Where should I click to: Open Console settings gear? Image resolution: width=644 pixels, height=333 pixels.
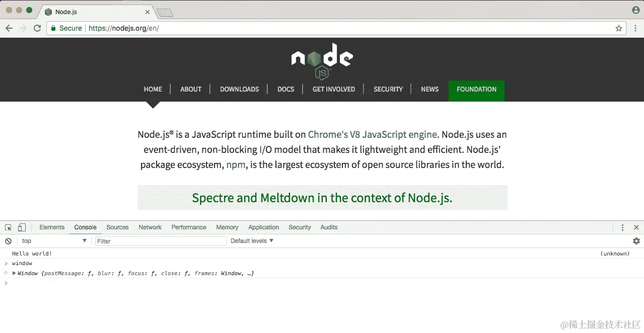636,241
